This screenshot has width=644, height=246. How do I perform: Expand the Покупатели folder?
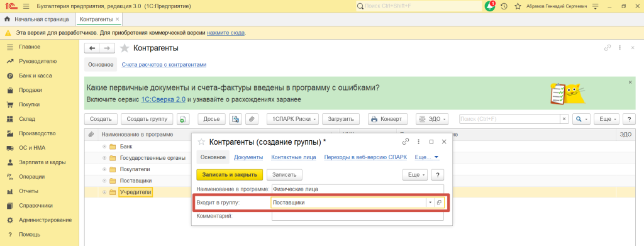(104, 169)
